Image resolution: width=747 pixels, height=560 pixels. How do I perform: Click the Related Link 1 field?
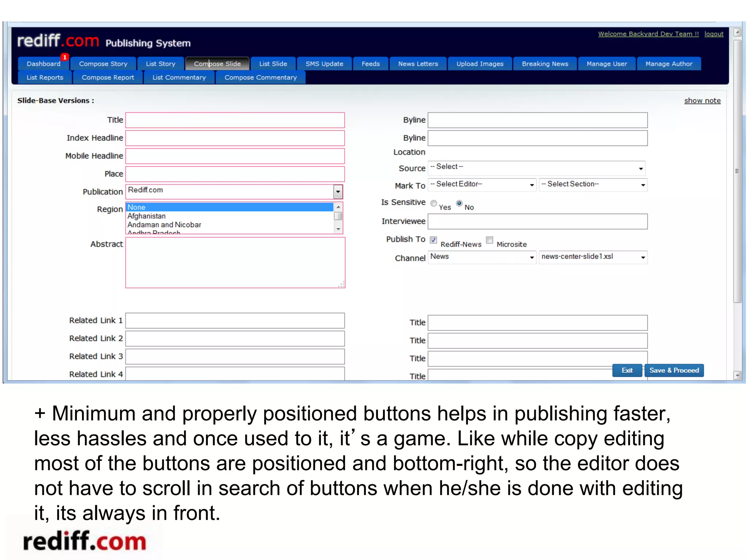(x=235, y=320)
